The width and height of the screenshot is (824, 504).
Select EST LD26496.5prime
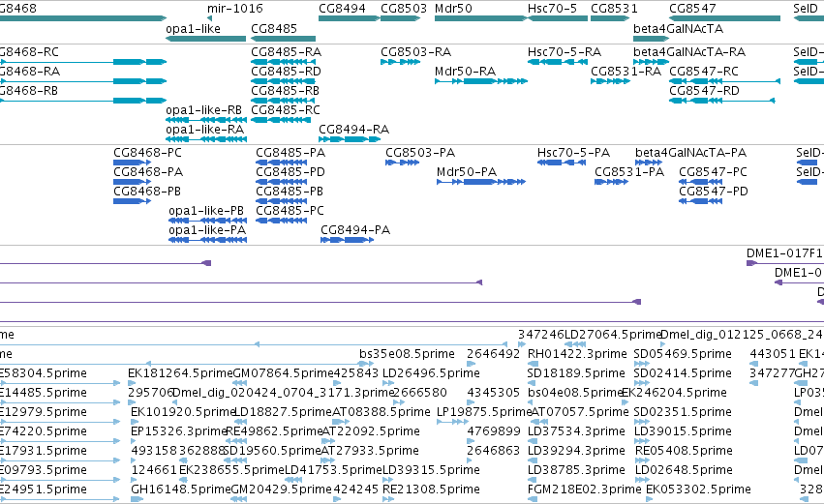[431, 373]
